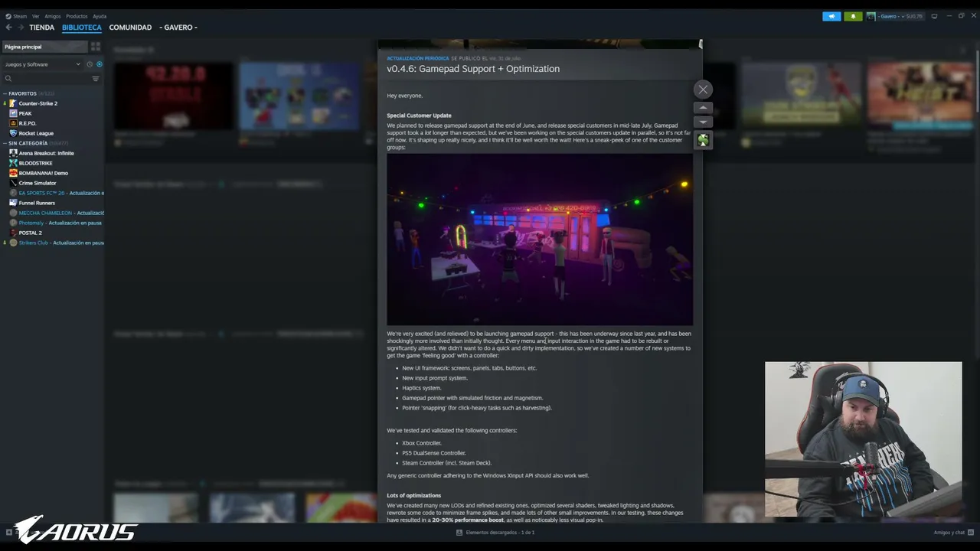
Task: Click the add game plus icon
Action: 9,533
